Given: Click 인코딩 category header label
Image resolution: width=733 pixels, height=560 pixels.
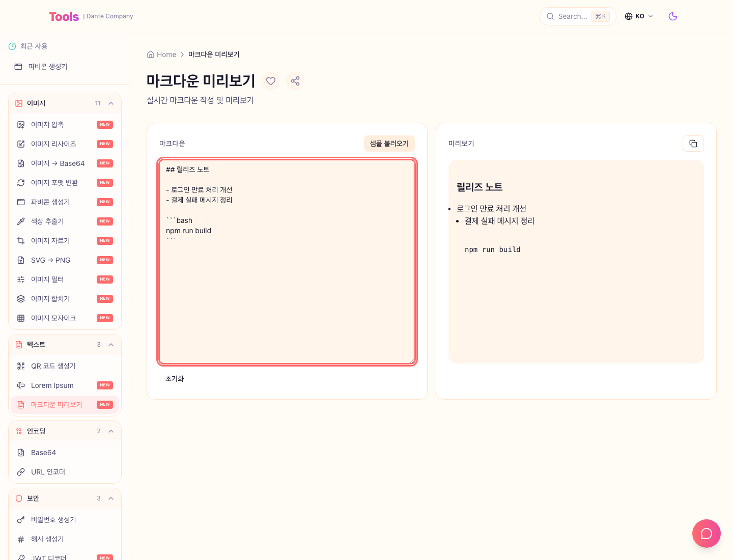Looking at the screenshot, I should tap(36, 431).
